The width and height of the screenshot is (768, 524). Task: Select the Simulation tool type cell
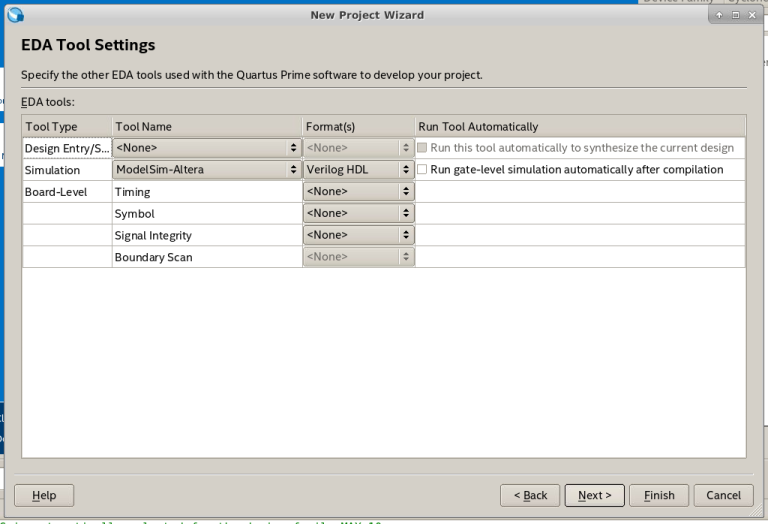[x=67, y=170]
